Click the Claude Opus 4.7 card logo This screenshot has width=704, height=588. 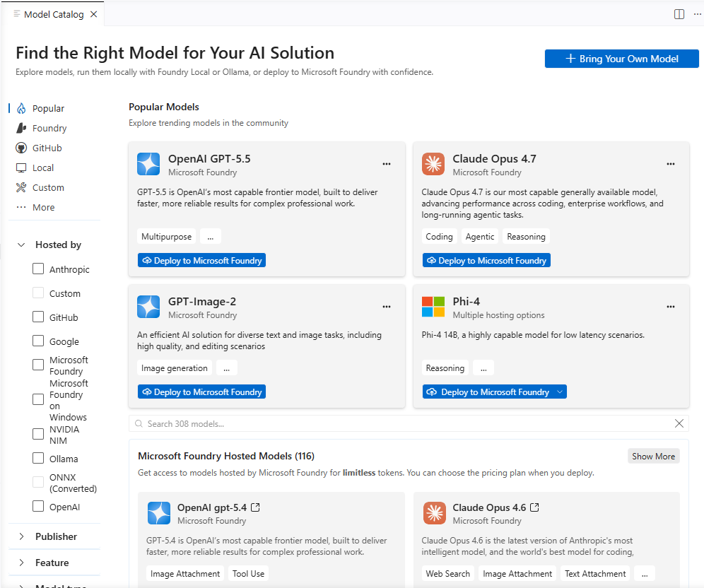[433, 164]
